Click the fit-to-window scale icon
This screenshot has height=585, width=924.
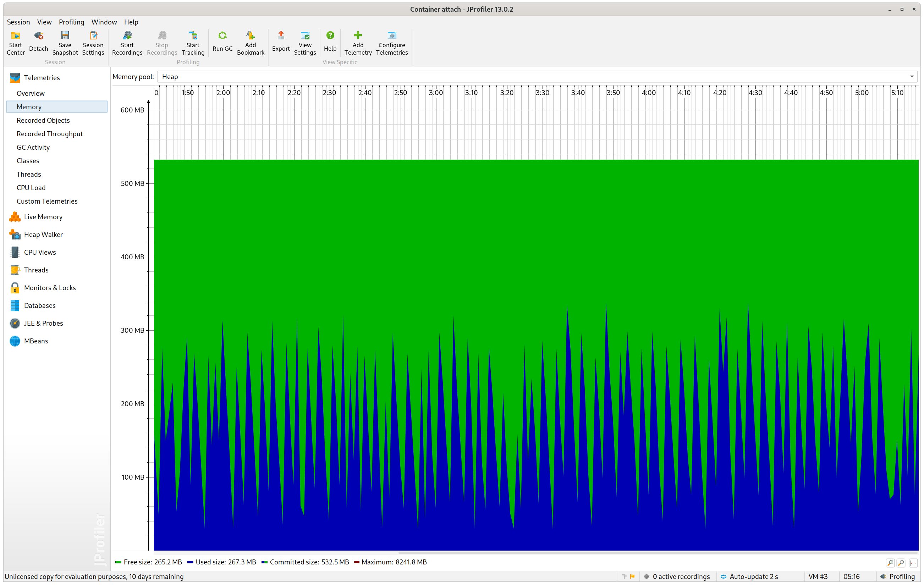[913, 563]
